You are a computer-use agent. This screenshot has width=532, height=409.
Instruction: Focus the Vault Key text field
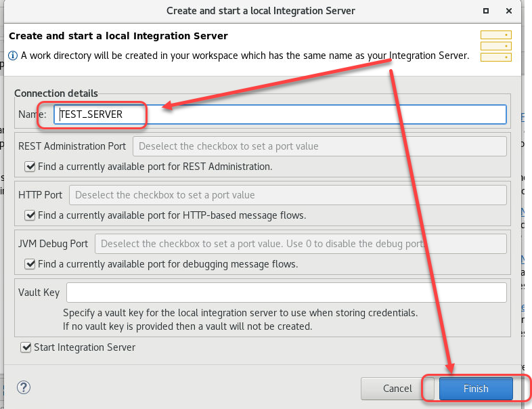click(286, 293)
